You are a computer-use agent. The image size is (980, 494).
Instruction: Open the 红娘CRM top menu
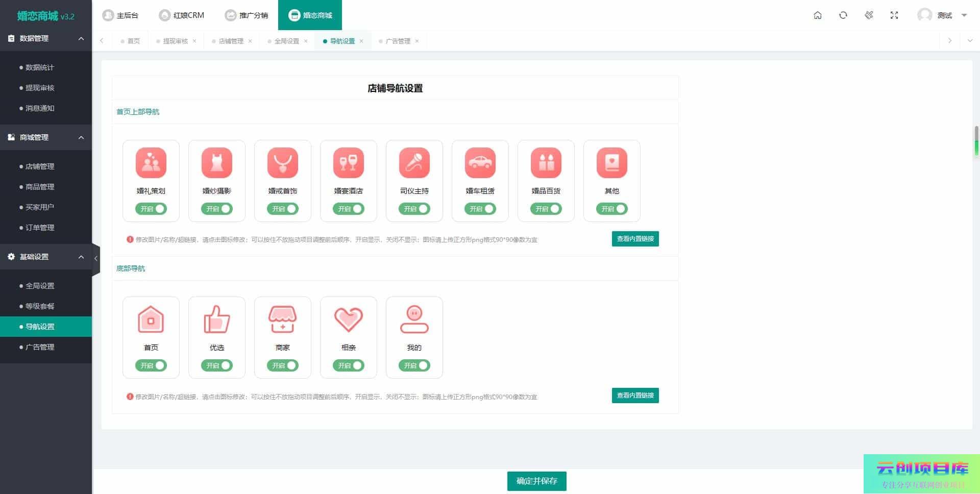click(182, 15)
